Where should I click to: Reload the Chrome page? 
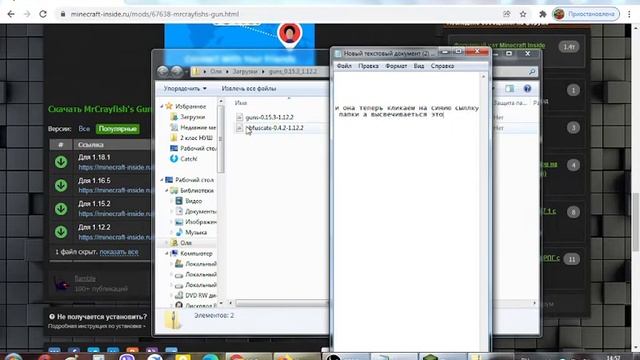tap(43, 14)
